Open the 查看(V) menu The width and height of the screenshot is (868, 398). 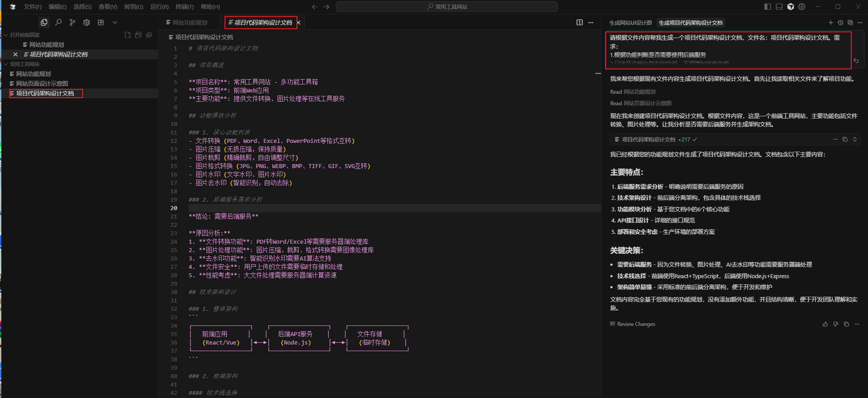[108, 7]
